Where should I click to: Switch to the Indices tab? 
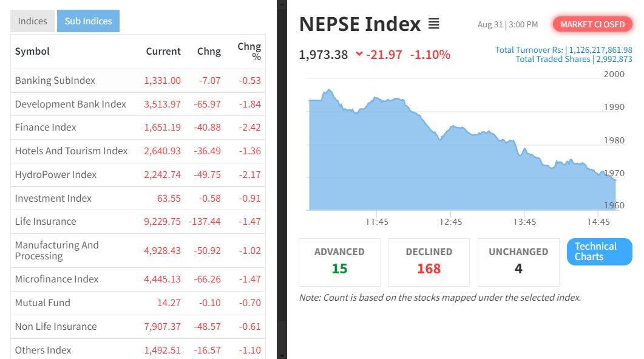[32, 21]
